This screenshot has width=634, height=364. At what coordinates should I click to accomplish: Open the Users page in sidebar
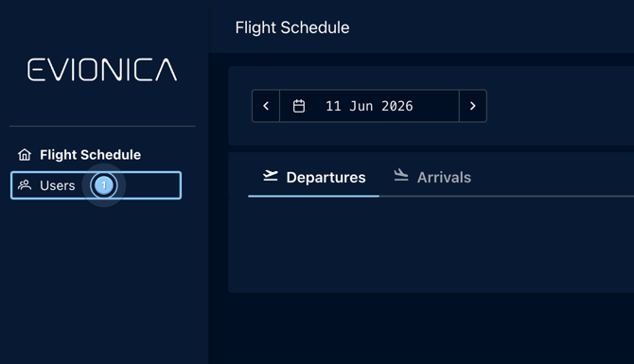point(96,185)
